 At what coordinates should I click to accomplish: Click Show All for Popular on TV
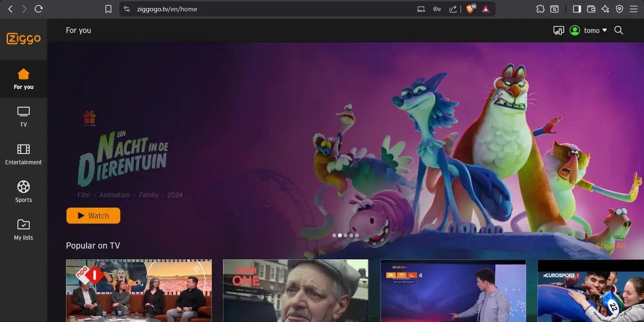[611, 246]
